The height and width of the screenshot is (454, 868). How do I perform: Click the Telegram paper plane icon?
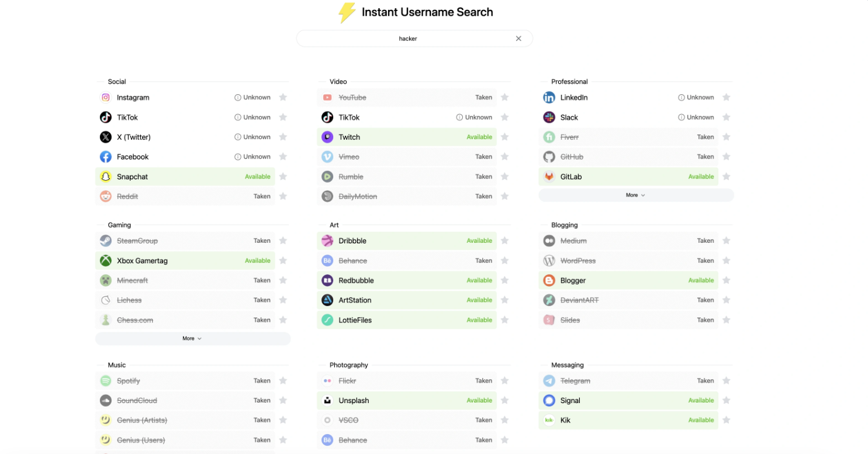(549, 381)
